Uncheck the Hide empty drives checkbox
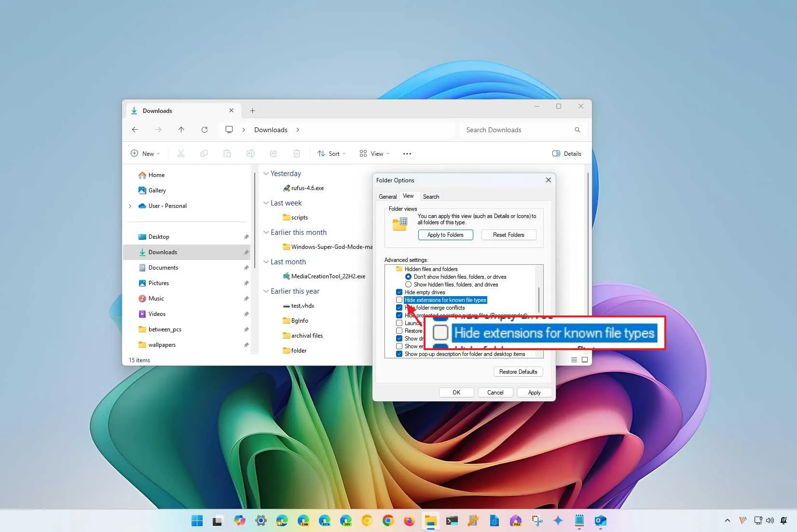797x532 pixels. point(399,292)
